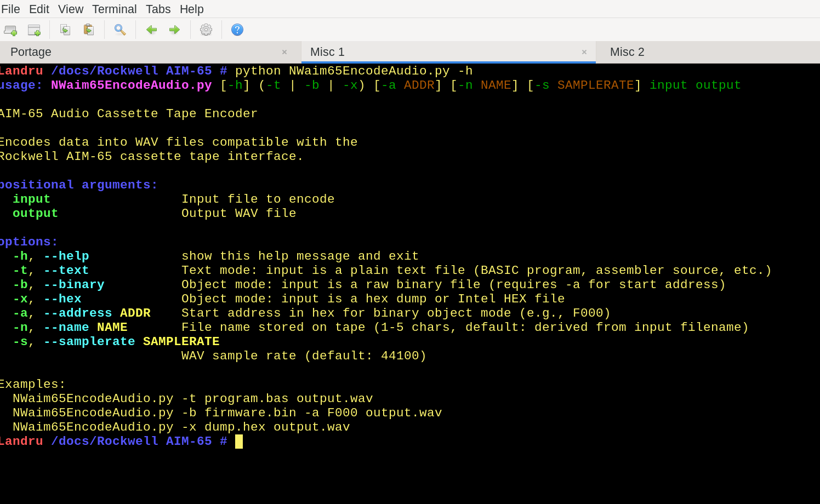
Task: Close the Portage tab
Action: [x=284, y=52]
